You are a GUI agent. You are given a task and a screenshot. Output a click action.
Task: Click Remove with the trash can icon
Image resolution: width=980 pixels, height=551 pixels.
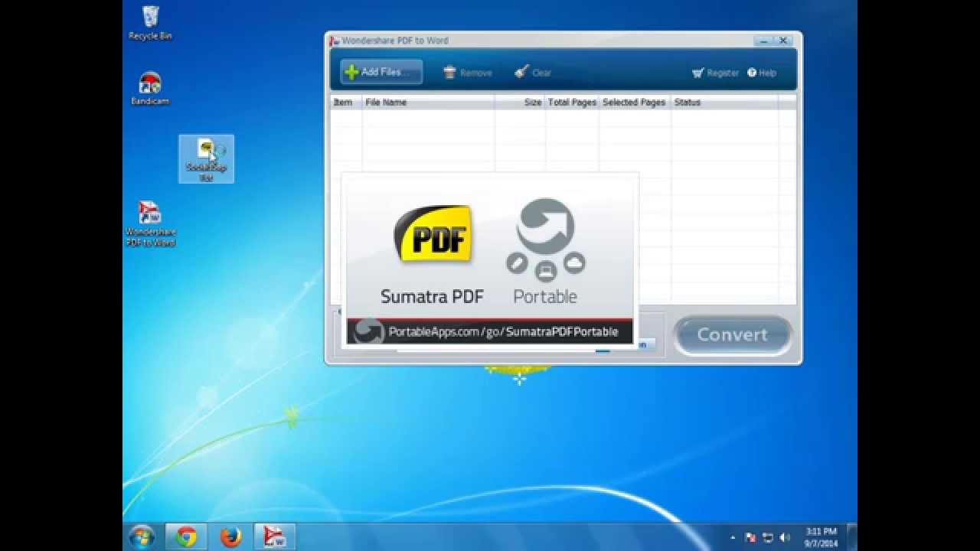pyautogui.click(x=468, y=73)
